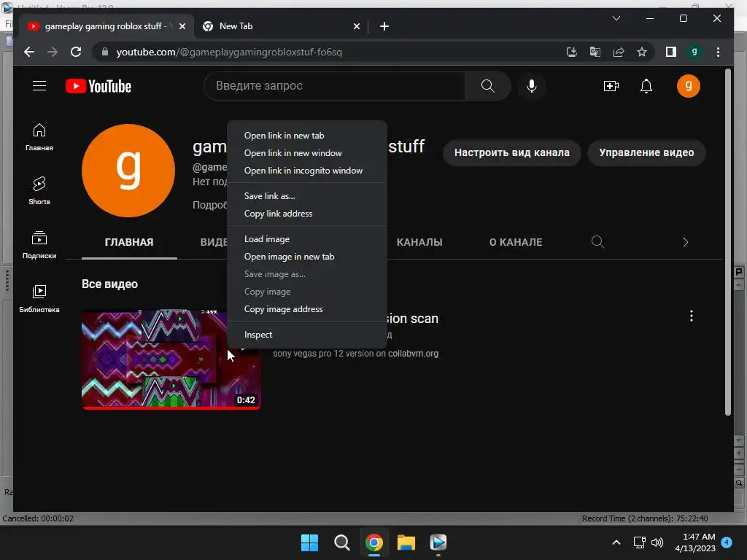747x560 pixels.
Task: Close the New Tab tab
Action: point(356,26)
